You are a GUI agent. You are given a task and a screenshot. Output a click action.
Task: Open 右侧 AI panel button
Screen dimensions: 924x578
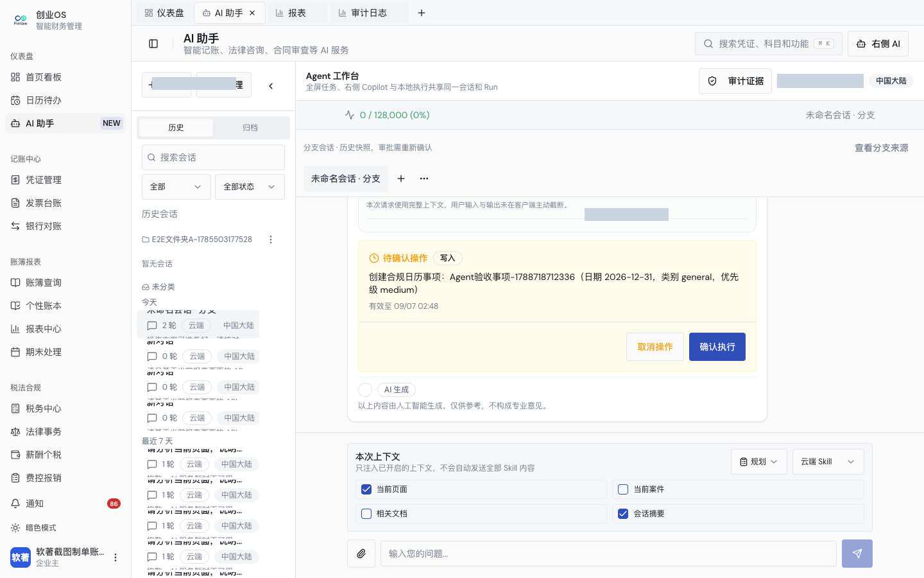[x=878, y=44]
